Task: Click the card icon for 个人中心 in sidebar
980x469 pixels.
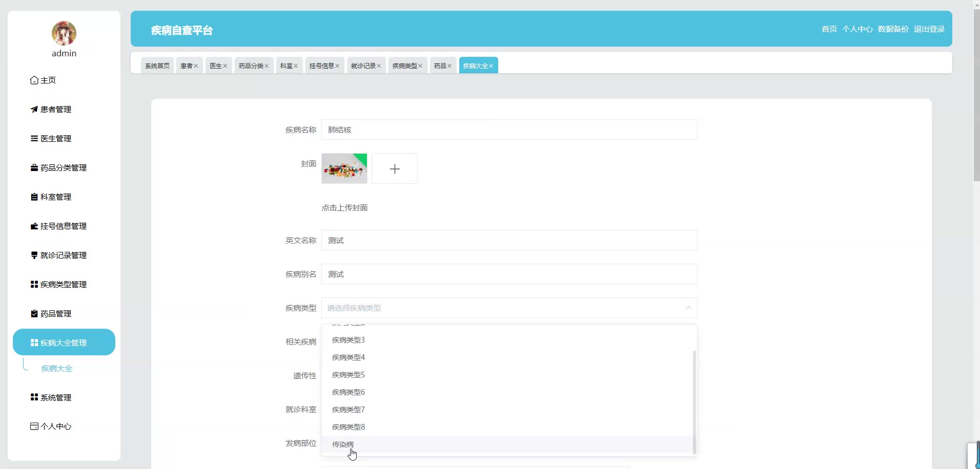Action: coord(34,427)
